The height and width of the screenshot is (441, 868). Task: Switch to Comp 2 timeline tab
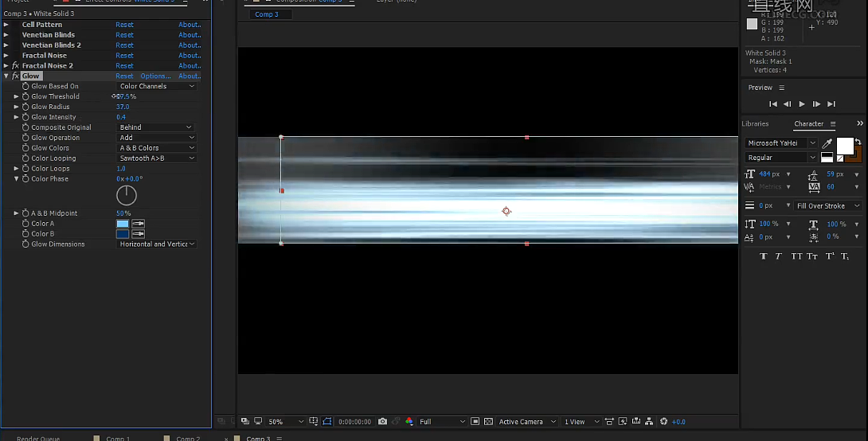coord(188,439)
